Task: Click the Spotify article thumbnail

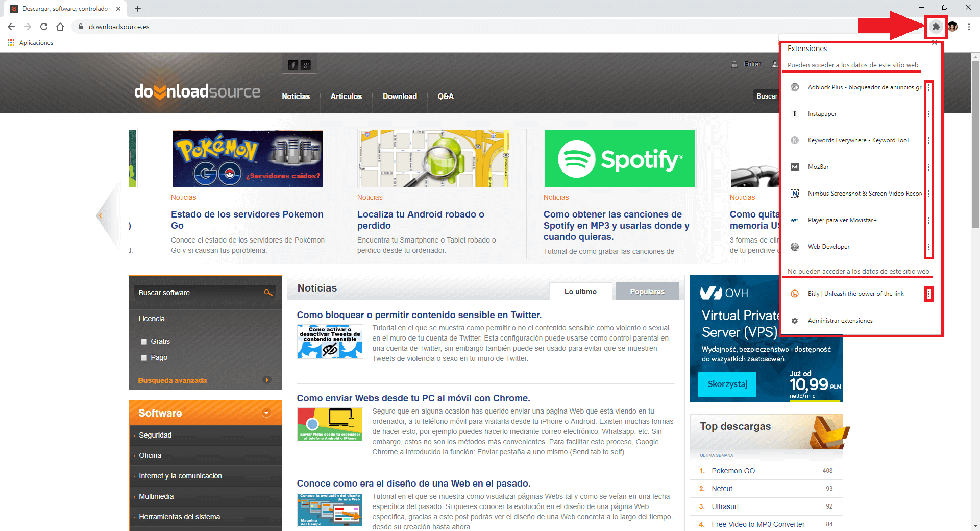Action: tap(620, 159)
